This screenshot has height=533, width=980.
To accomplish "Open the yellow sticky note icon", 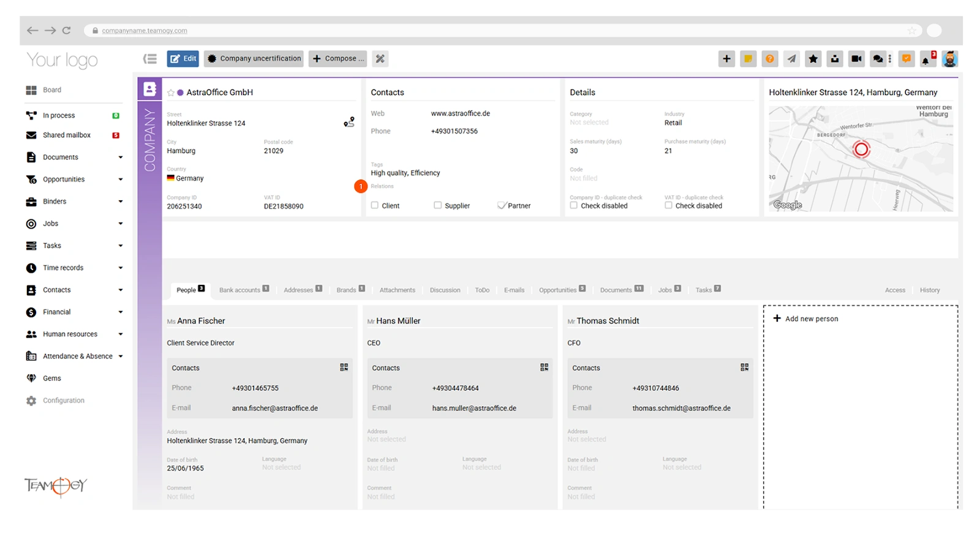I will click(748, 59).
